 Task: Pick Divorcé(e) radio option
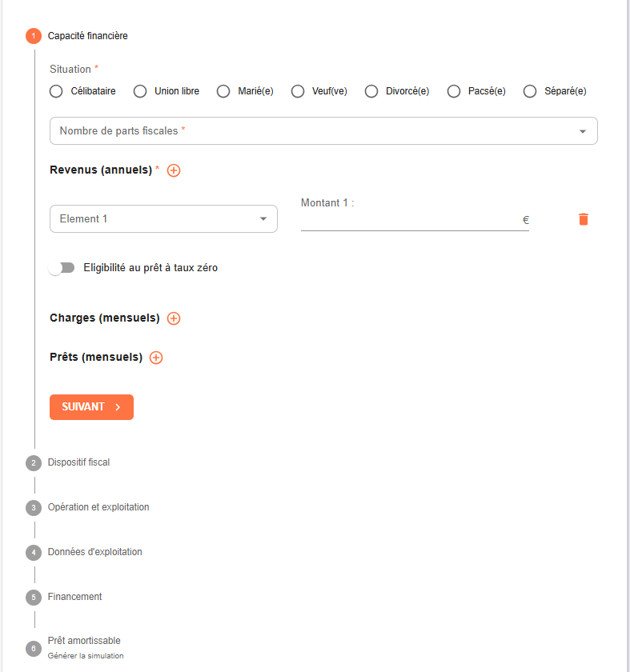pyautogui.click(x=371, y=91)
